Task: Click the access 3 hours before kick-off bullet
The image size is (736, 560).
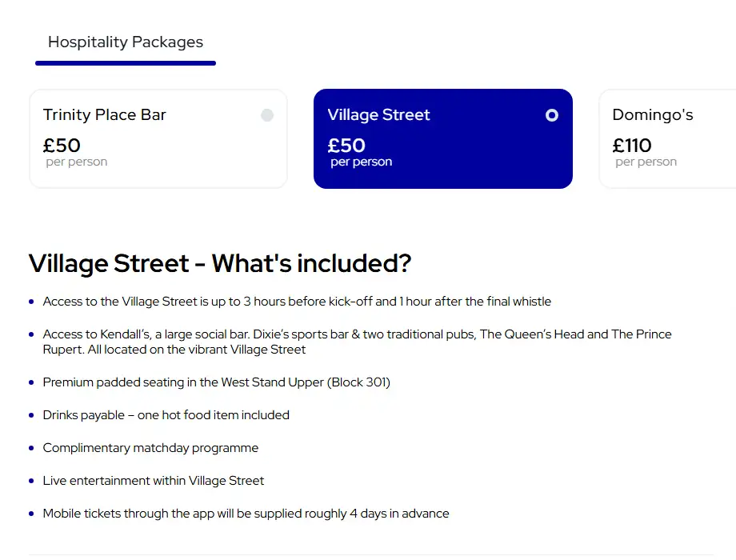Action: (297, 302)
